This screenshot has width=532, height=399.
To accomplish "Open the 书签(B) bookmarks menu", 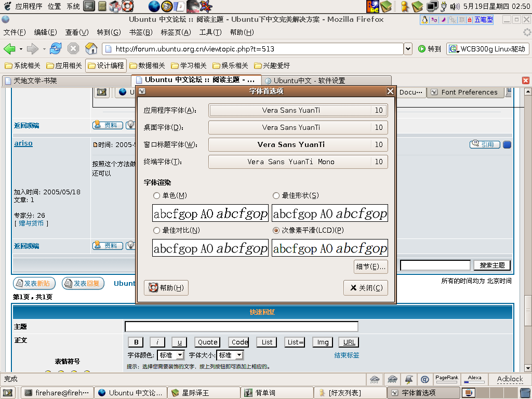I will (x=141, y=32).
